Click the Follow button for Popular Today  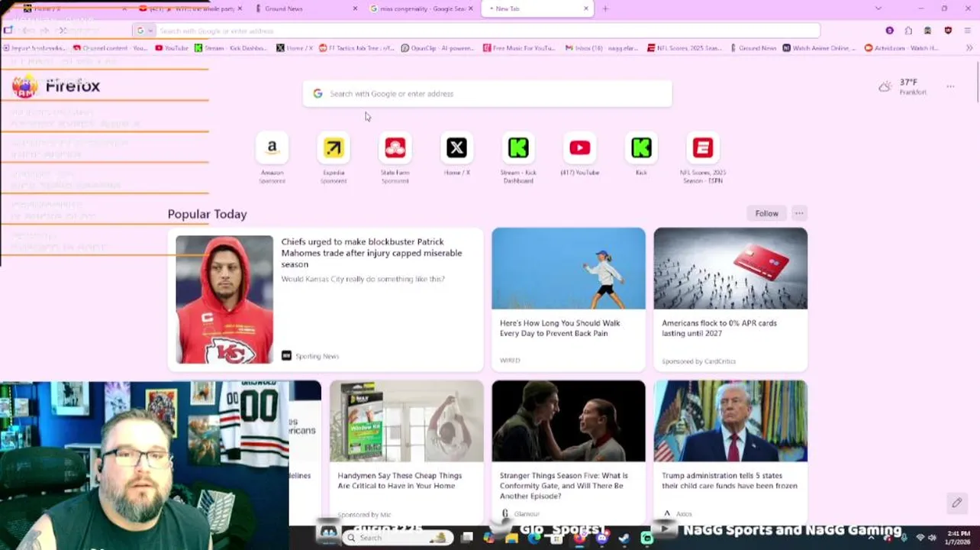tap(766, 213)
